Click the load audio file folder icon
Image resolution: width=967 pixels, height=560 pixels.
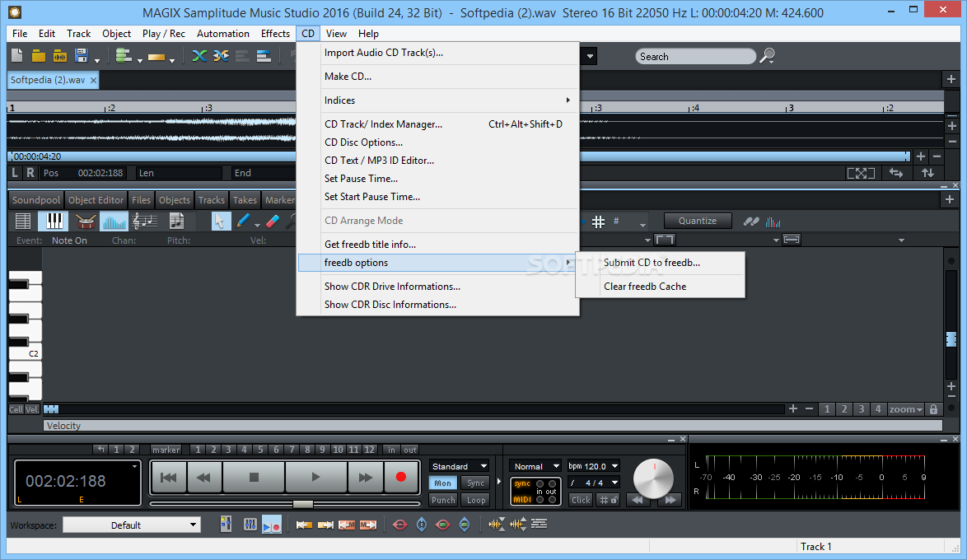tap(60, 56)
